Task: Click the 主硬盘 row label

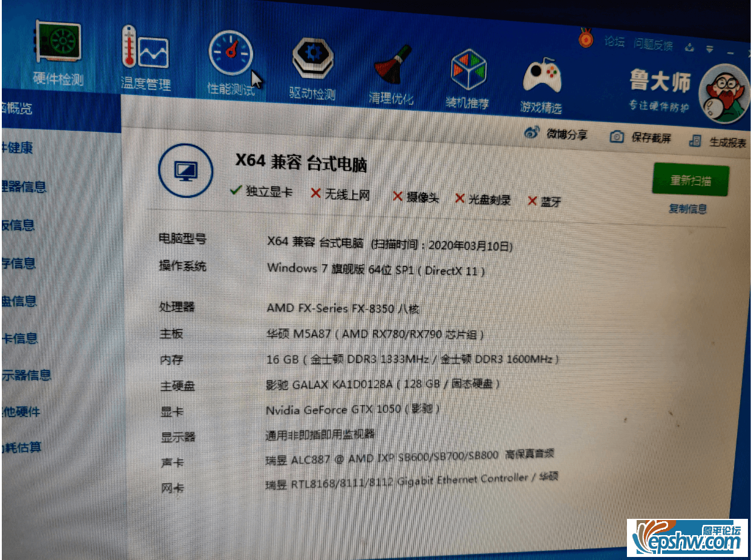Action: 178,386
